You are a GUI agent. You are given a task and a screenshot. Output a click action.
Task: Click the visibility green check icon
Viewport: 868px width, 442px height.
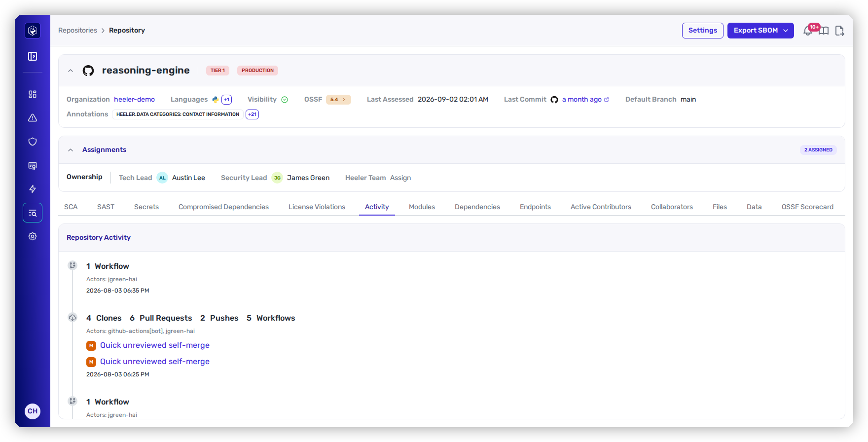point(285,100)
